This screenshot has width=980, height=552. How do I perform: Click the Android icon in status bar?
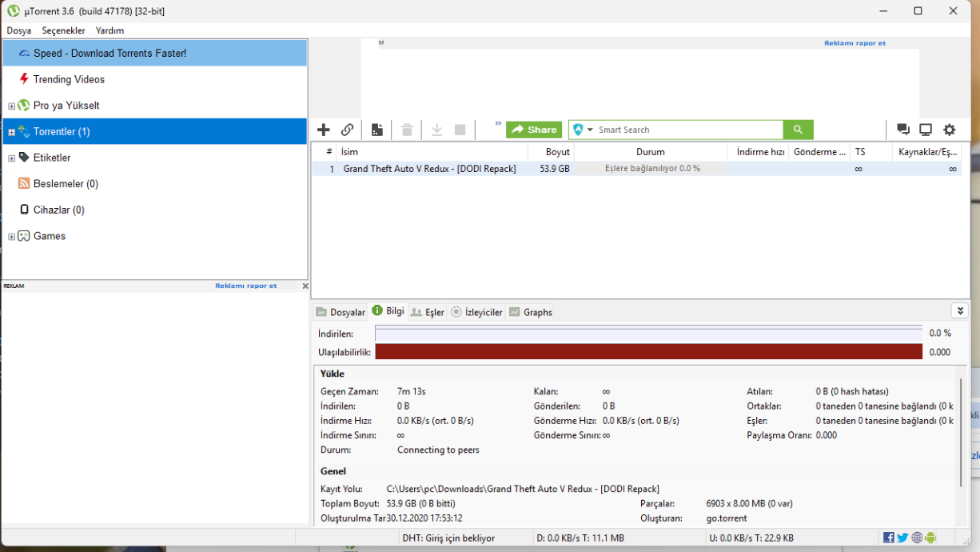pos(930,538)
